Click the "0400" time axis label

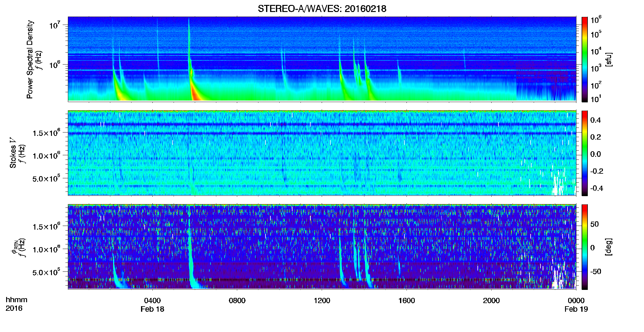pyautogui.click(x=152, y=300)
